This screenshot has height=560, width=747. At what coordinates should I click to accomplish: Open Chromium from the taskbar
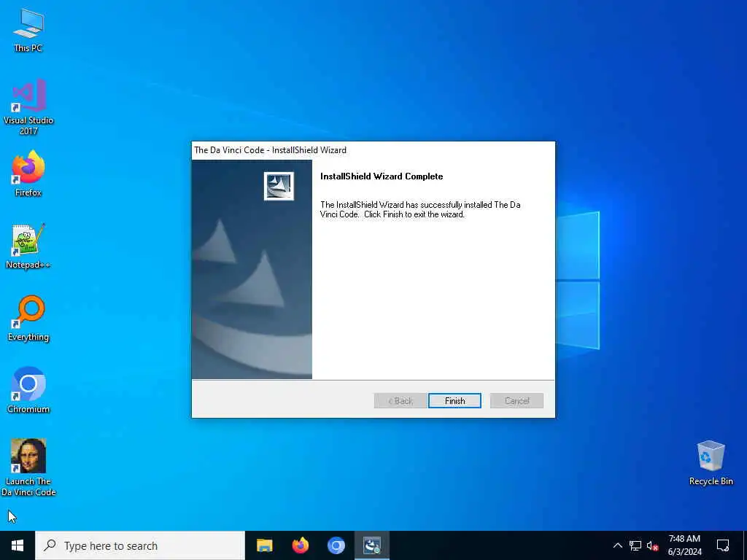point(336,545)
